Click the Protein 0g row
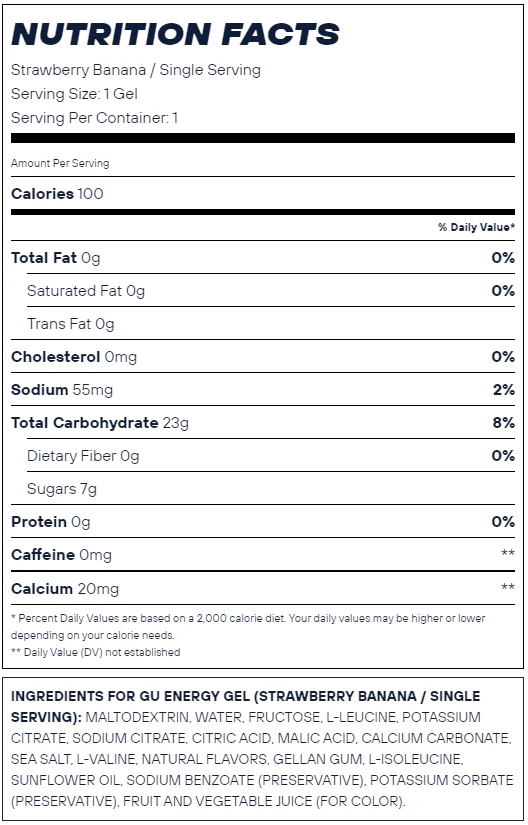 [263, 522]
